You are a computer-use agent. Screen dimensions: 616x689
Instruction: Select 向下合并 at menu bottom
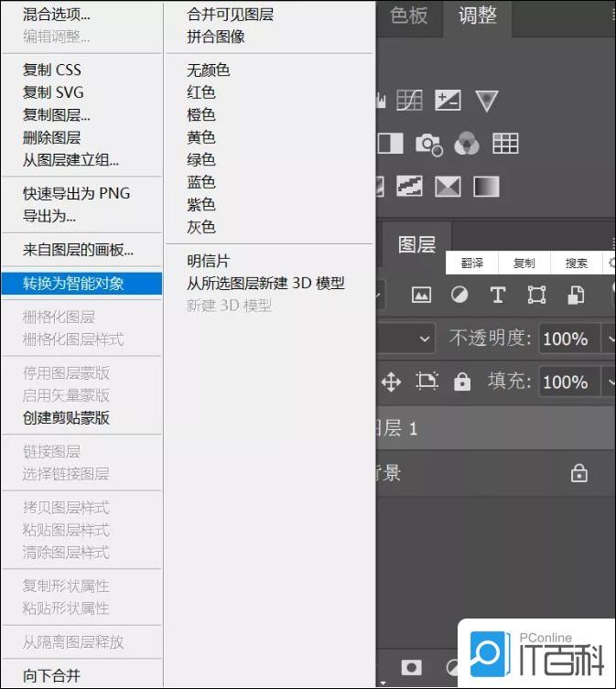click(x=51, y=675)
